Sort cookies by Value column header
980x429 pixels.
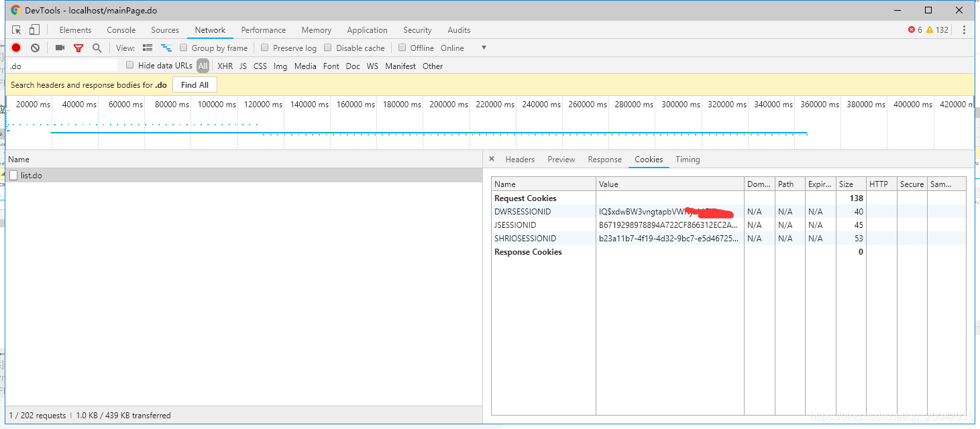coord(670,184)
